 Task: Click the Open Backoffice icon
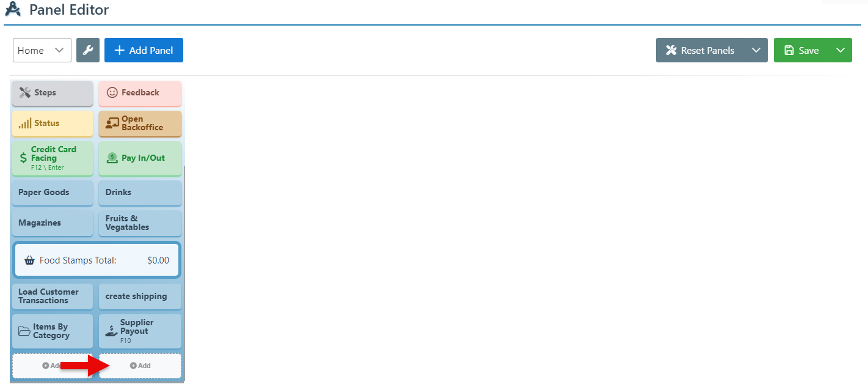point(112,123)
